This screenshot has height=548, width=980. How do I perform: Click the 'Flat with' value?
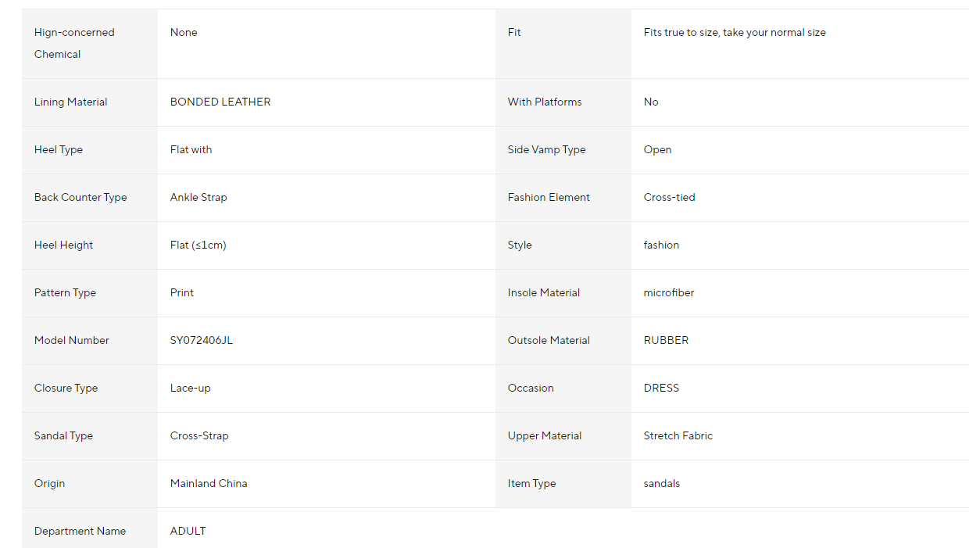click(191, 150)
